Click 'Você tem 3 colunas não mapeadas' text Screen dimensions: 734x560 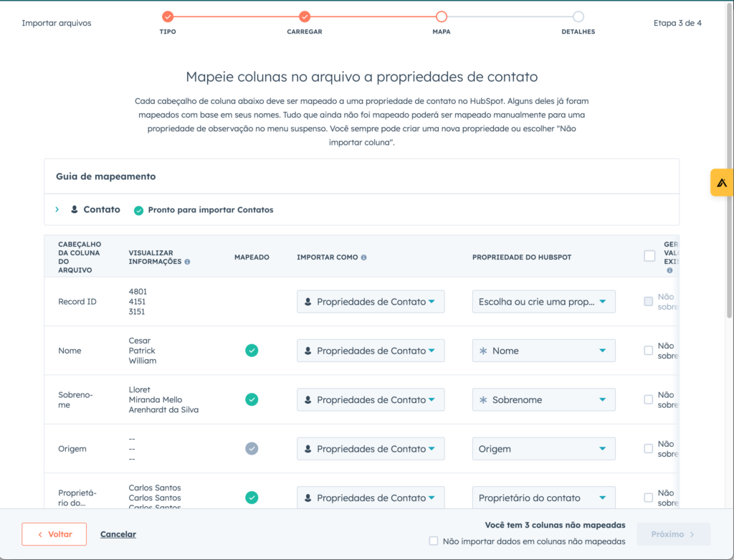click(556, 525)
